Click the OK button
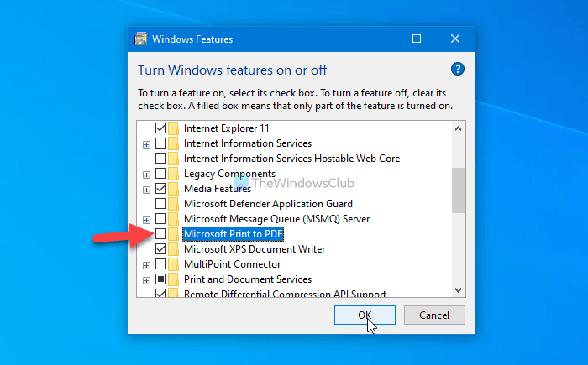This screenshot has width=588, height=365. (x=364, y=315)
